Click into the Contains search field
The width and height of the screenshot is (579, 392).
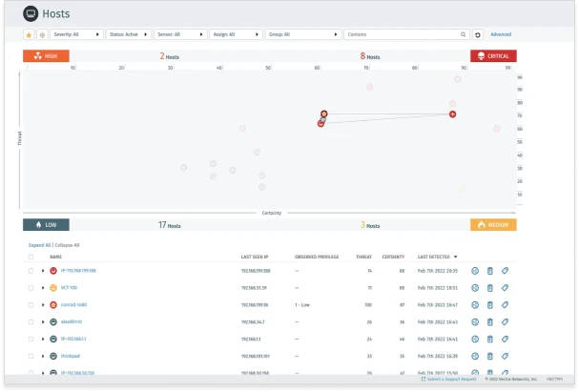click(401, 34)
